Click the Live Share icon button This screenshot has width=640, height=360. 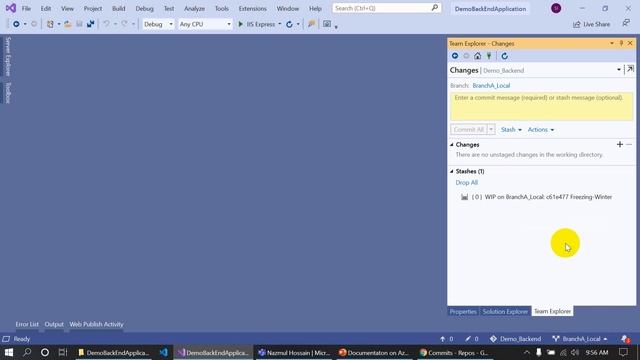point(591,24)
